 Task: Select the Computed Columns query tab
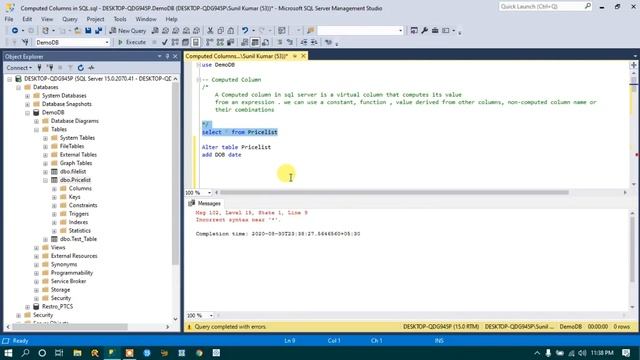click(x=237, y=56)
